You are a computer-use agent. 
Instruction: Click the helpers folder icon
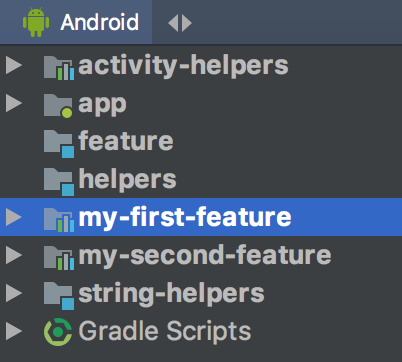coord(59,182)
